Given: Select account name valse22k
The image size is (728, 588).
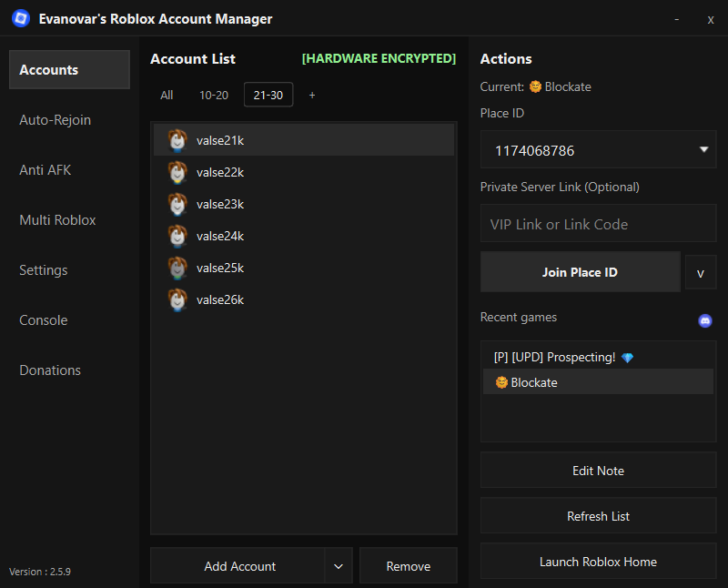Looking at the screenshot, I should (220, 172).
